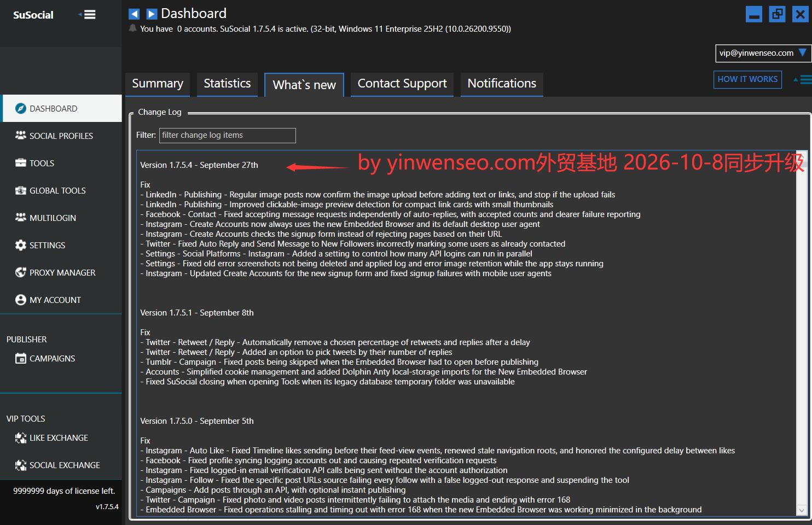Open Dashboard from the sidebar
812x525 pixels.
coord(61,108)
